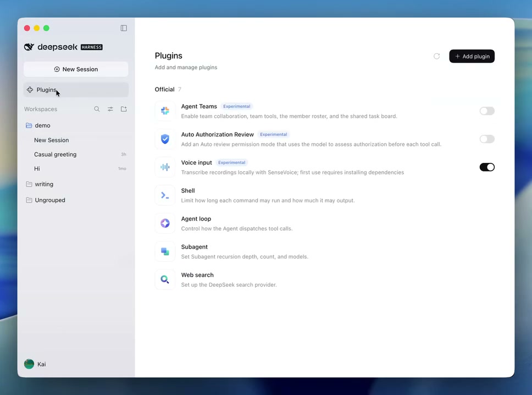Open the Subagent plugin title
Image resolution: width=532 pixels, height=395 pixels.
[x=195, y=247]
